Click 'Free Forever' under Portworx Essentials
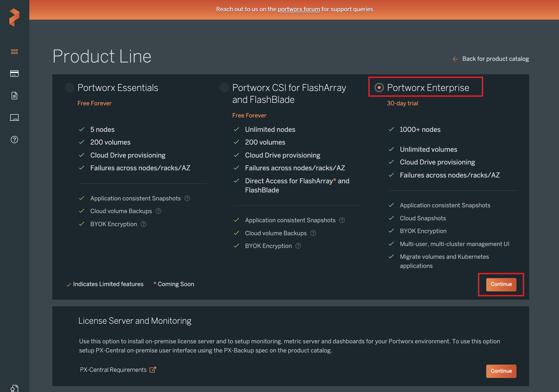The height and width of the screenshot is (392, 559). (94, 103)
